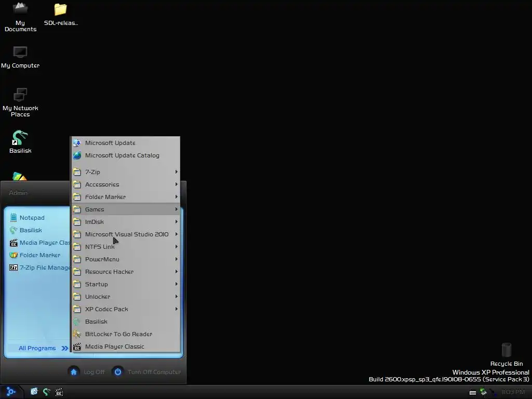
Task: Expand Microsoft Visual Studio 2010 submenu arrow
Action: coord(177,234)
